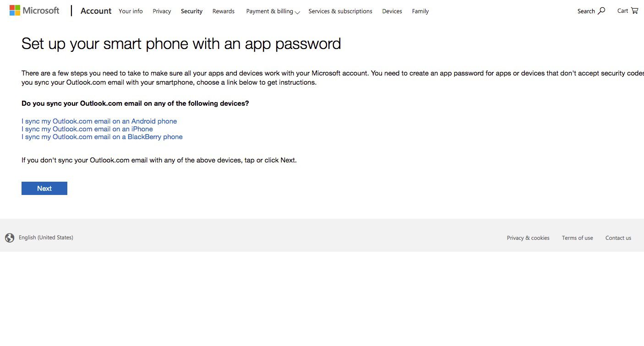Open Privacy & cookies footer link

coord(528,238)
